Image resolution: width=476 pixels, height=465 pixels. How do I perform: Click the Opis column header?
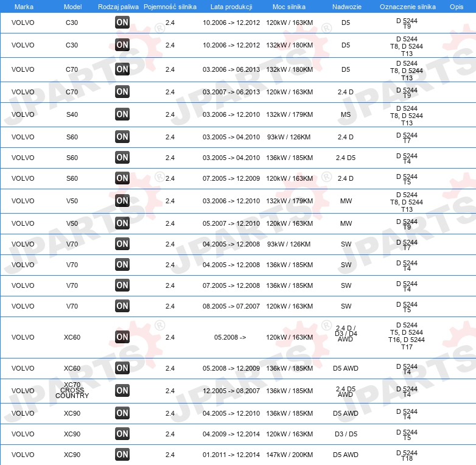tap(457, 7)
